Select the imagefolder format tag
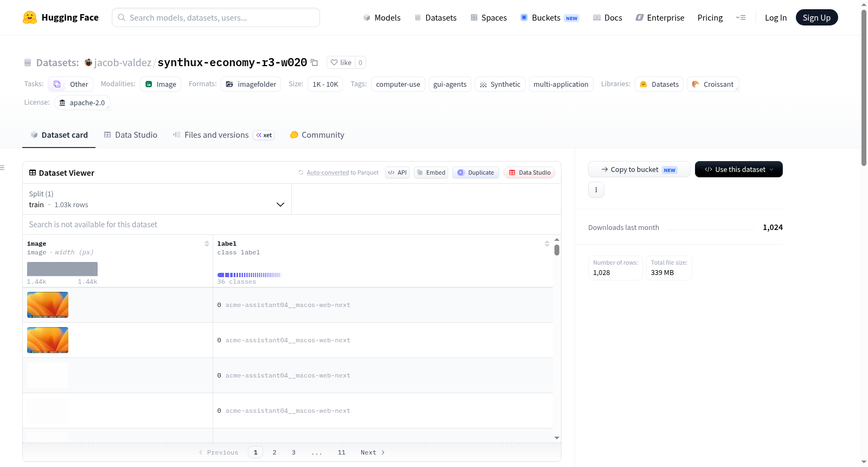Viewport: 868px width, 467px height. [x=251, y=84]
